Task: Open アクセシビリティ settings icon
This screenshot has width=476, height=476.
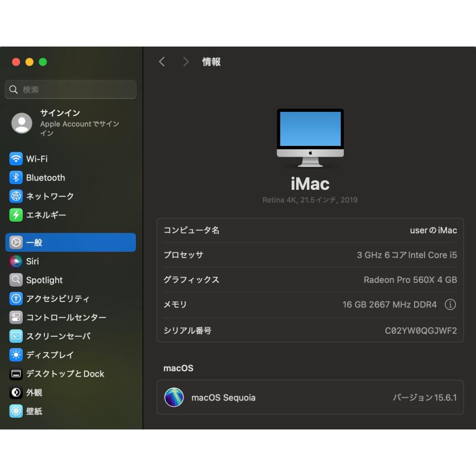Action: (x=15, y=299)
